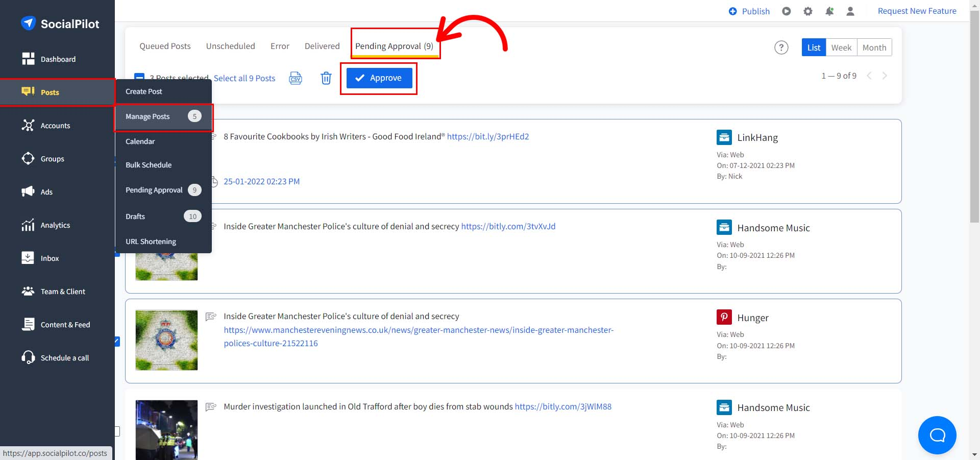
Task: Click the Hunger Pinterest account icon
Action: pos(724,317)
